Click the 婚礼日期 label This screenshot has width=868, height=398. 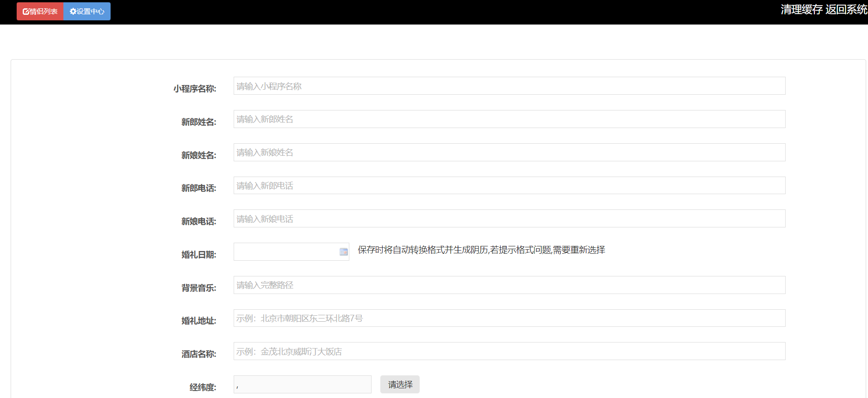[x=198, y=255]
